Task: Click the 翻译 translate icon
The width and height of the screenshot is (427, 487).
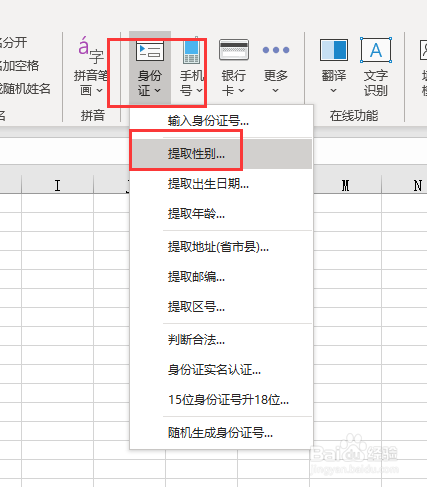Action: point(334,50)
